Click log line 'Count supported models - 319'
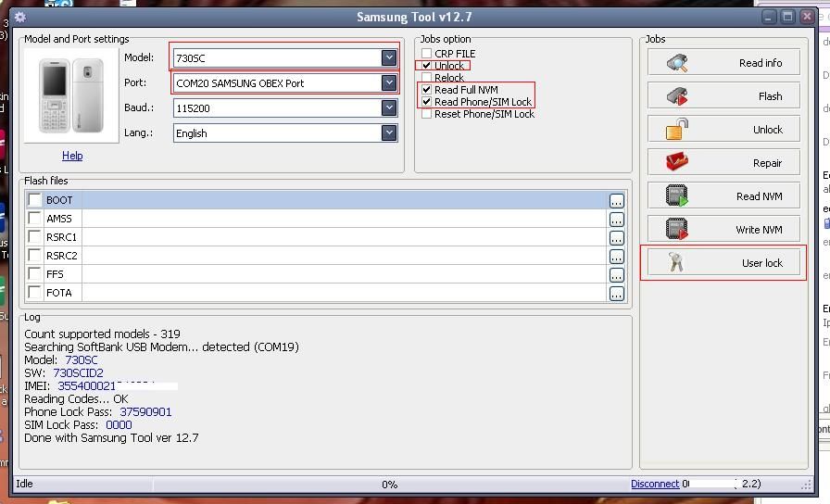 pos(102,334)
